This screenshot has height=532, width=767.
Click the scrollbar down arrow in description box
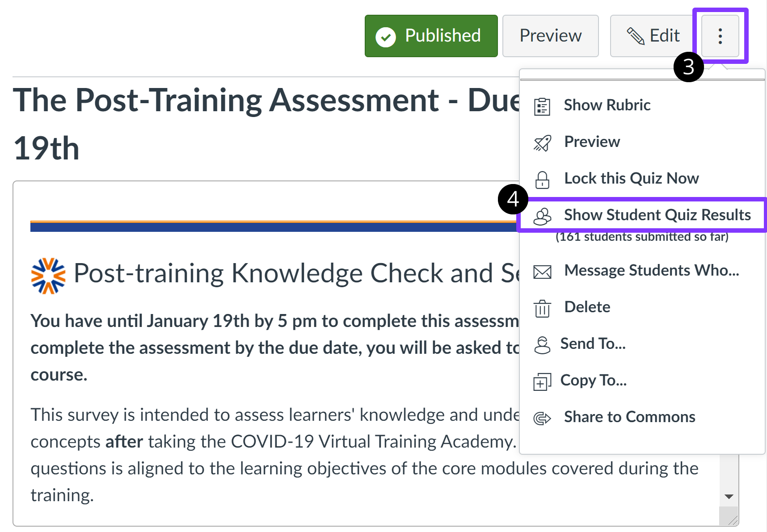tap(729, 497)
